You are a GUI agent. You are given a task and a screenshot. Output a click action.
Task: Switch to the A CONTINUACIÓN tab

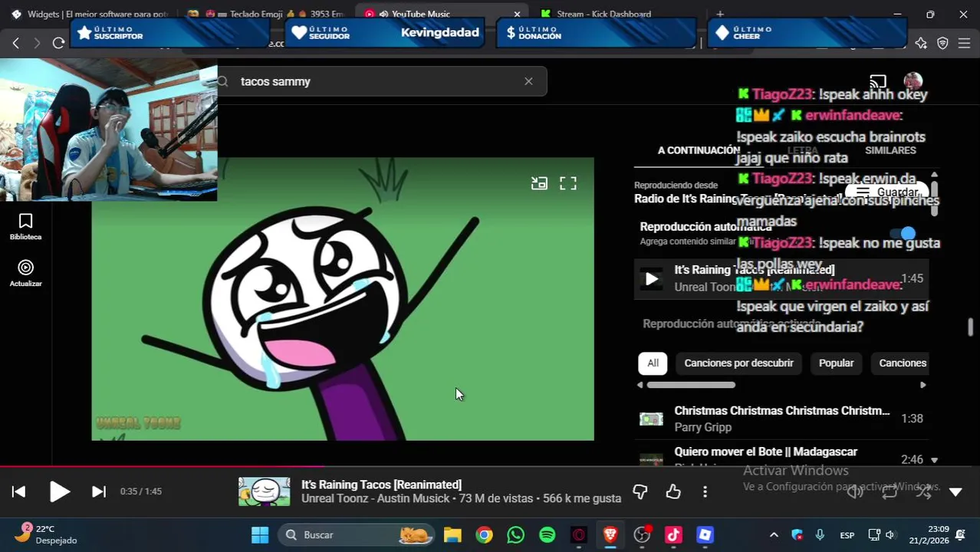coord(699,150)
